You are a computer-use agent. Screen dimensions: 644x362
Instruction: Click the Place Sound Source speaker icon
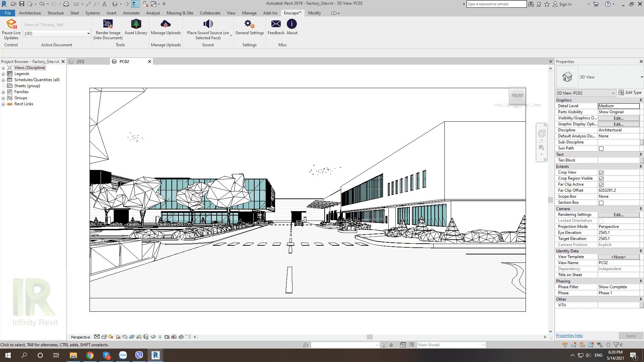[x=208, y=24]
